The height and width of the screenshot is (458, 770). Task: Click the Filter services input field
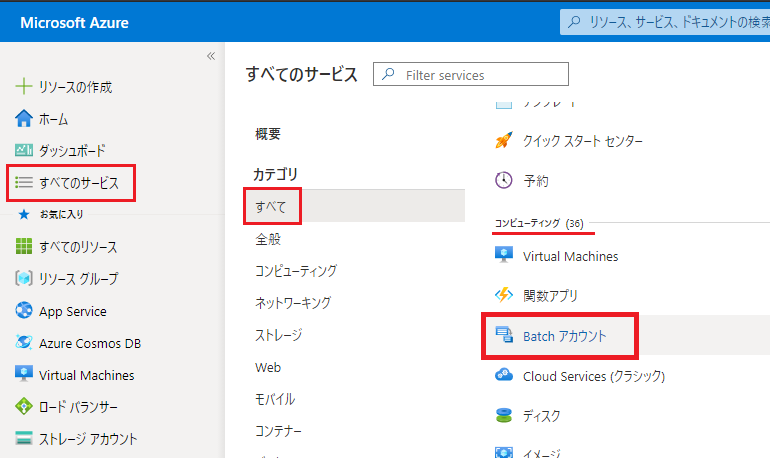point(470,74)
